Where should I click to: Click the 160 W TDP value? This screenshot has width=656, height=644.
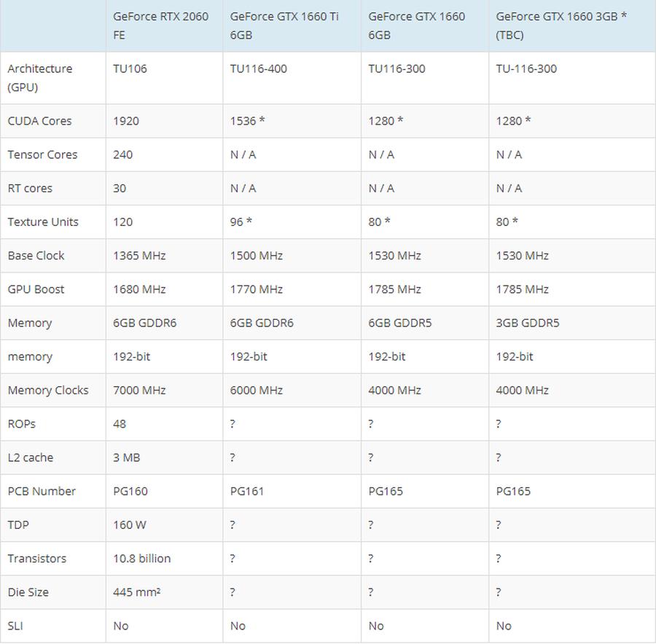click(130, 525)
